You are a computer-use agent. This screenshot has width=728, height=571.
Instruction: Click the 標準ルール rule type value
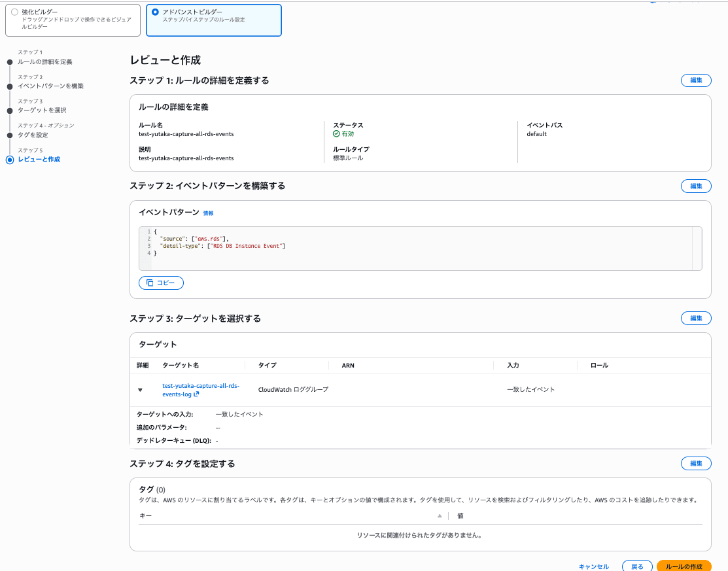pyautogui.click(x=348, y=158)
